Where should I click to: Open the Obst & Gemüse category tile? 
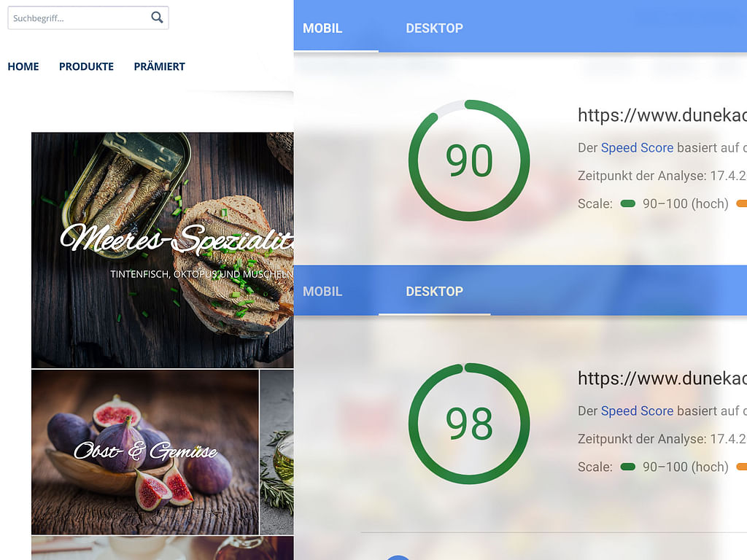(145, 452)
